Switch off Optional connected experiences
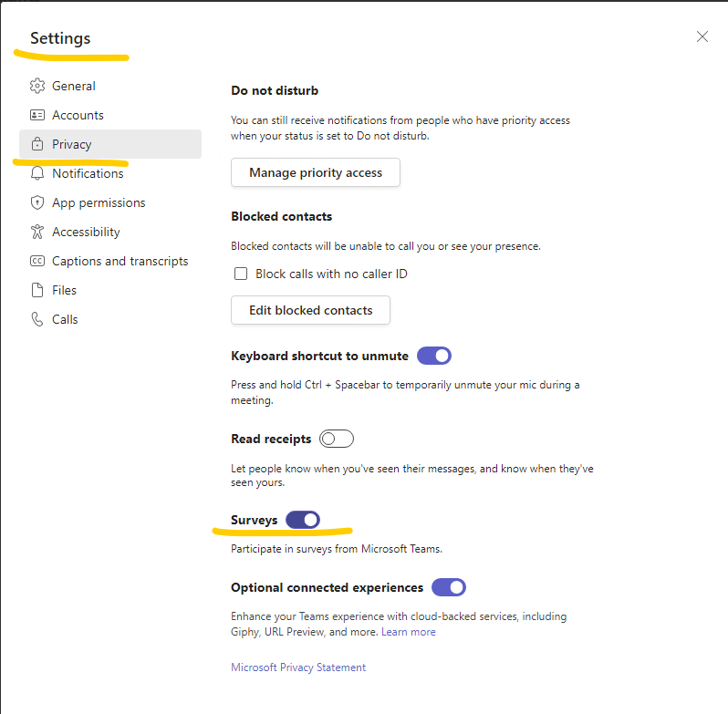Viewport: 728px width, 714px height. point(449,587)
